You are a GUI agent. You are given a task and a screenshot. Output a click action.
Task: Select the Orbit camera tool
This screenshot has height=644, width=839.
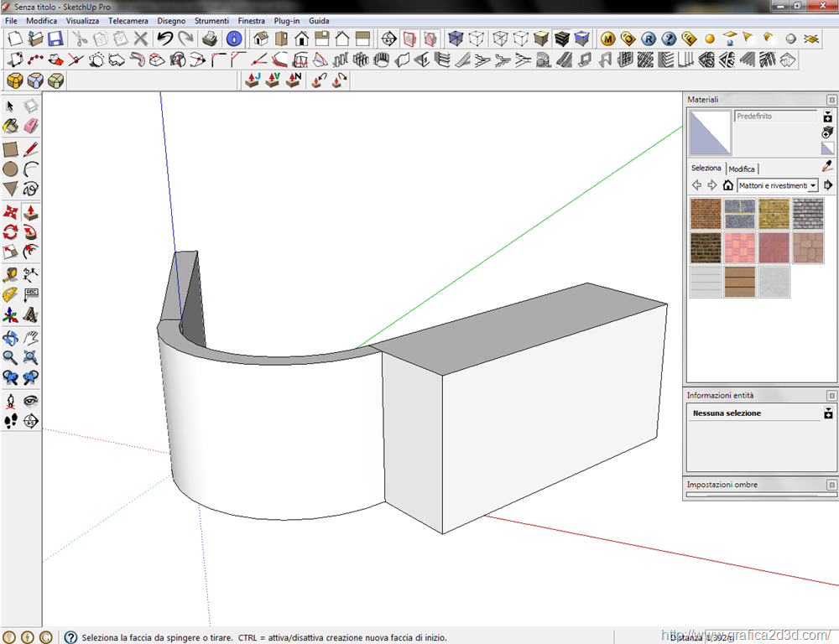click(x=10, y=338)
